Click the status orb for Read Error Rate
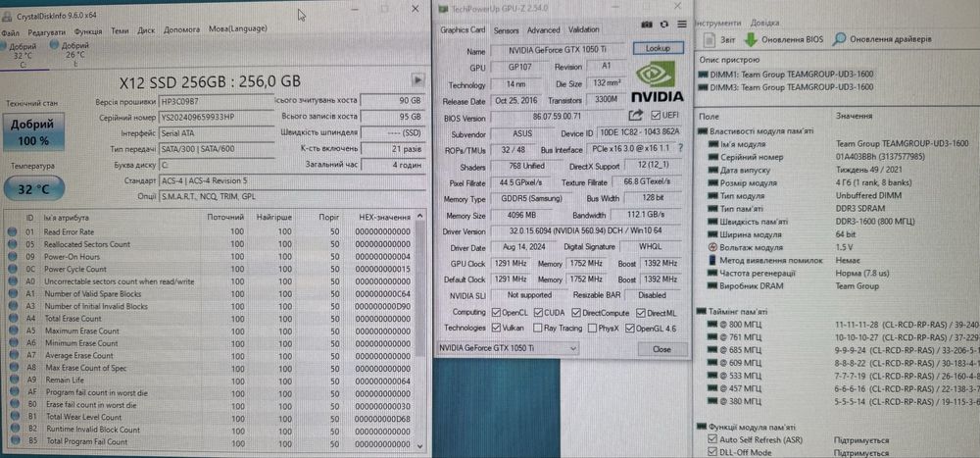This screenshot has height=458, width=980. coord(12,231)
